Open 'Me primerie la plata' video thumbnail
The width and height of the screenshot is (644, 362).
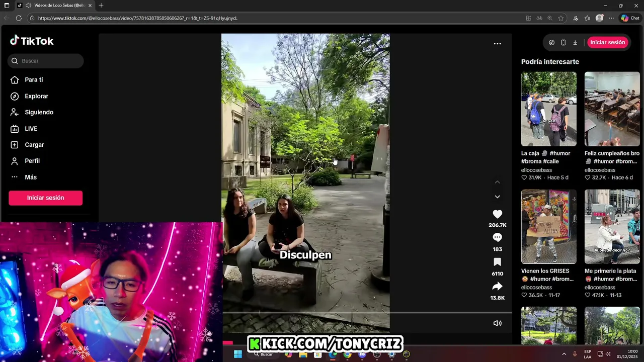coord(612,226)
